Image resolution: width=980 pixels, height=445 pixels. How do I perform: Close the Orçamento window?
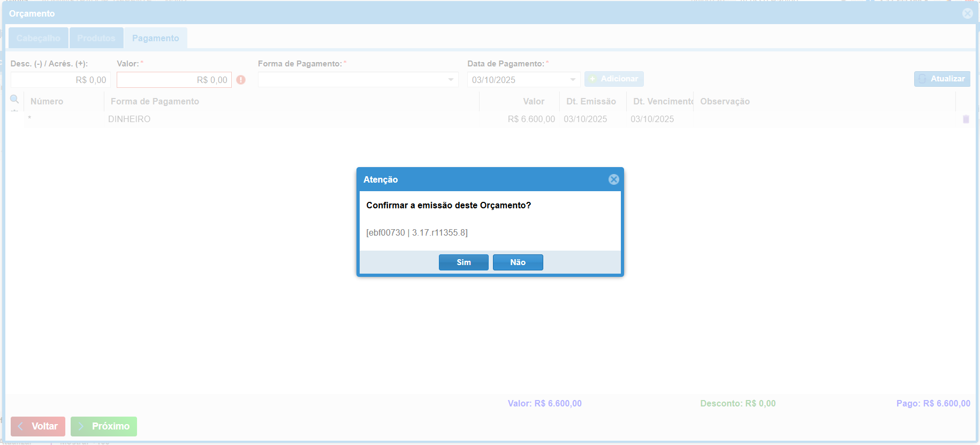point(967,13)
